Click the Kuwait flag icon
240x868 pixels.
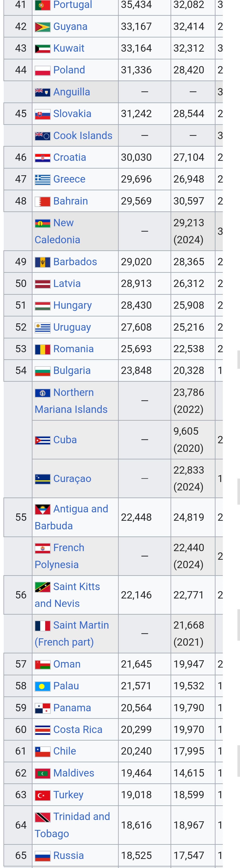42,49
